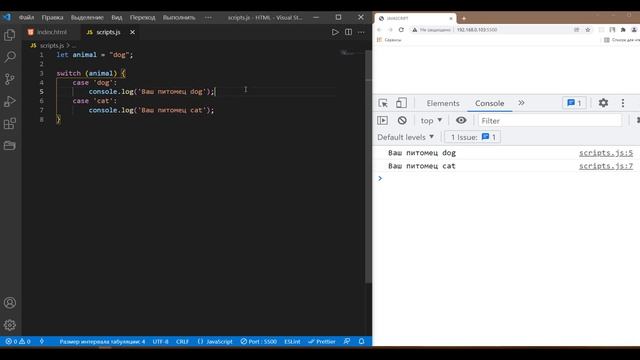Screen dimensions: 640x360
Task: Click the console prompt arrow
Action: click(x=380, y=178)
